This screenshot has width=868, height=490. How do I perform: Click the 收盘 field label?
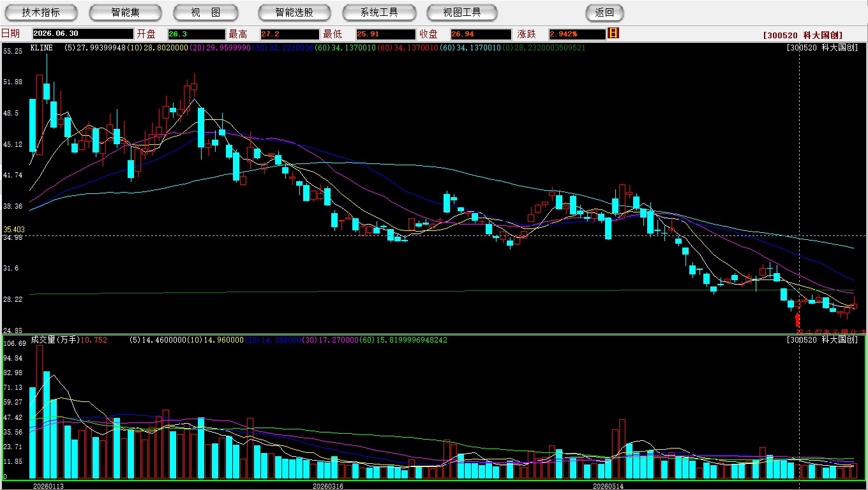pos(428,34)
